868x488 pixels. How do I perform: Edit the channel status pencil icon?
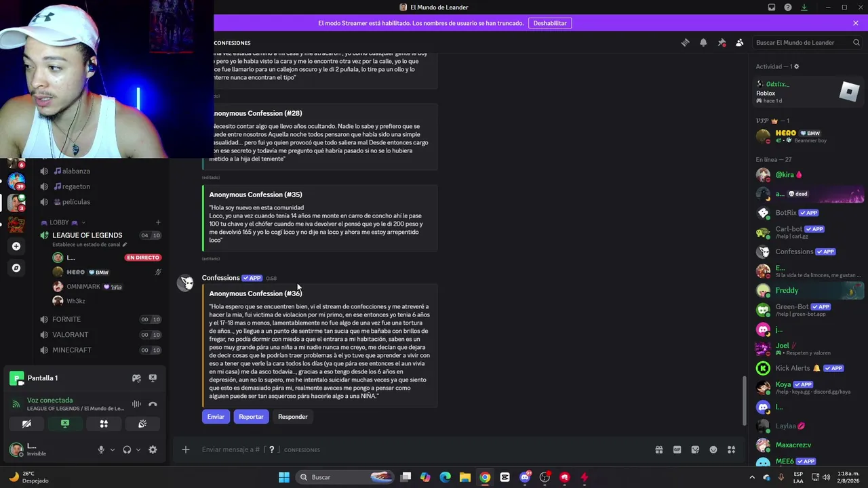pos(125,245)
